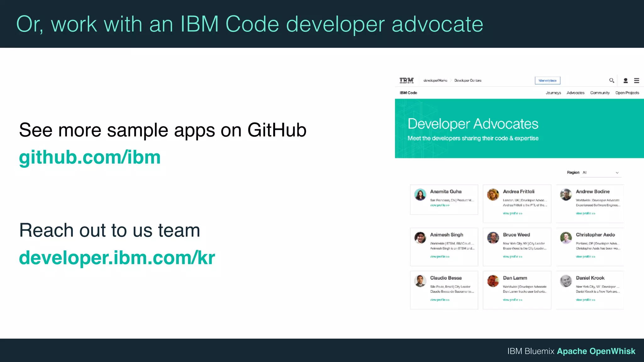Open the Community menu item
Image resolution: width=644 pixels, height=362 pixels.
600,93
